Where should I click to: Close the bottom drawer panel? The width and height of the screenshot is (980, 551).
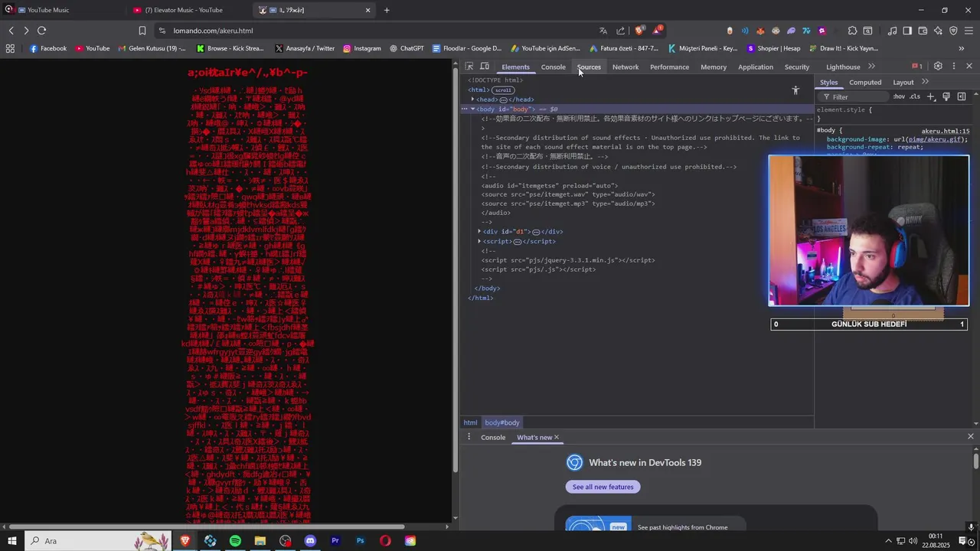tap(971, 436)
